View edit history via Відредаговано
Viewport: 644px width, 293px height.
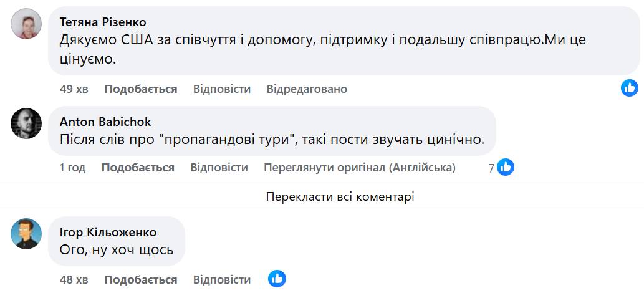pos(307,89)
